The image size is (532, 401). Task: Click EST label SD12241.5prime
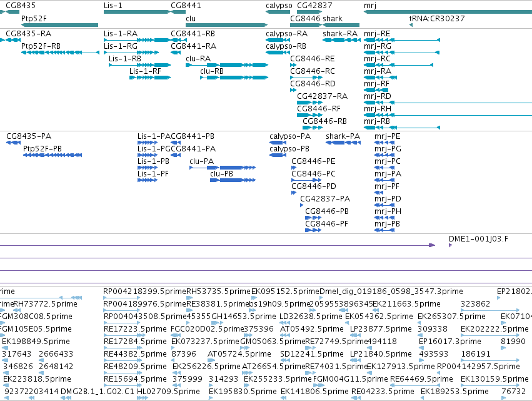click(x=312, y=354)
